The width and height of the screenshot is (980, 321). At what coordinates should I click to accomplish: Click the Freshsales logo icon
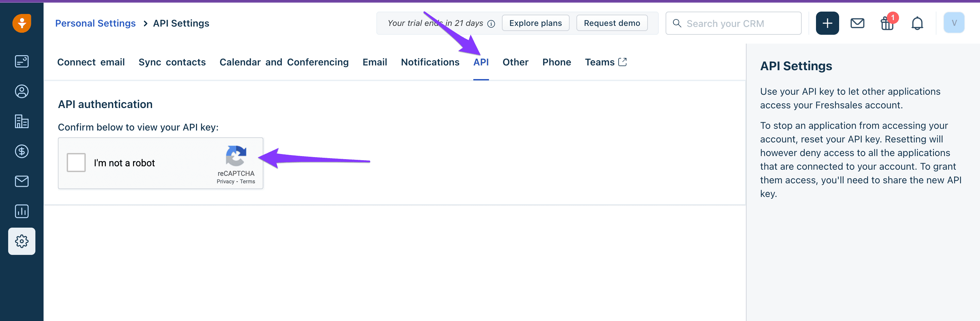click(x=22, y=23)
